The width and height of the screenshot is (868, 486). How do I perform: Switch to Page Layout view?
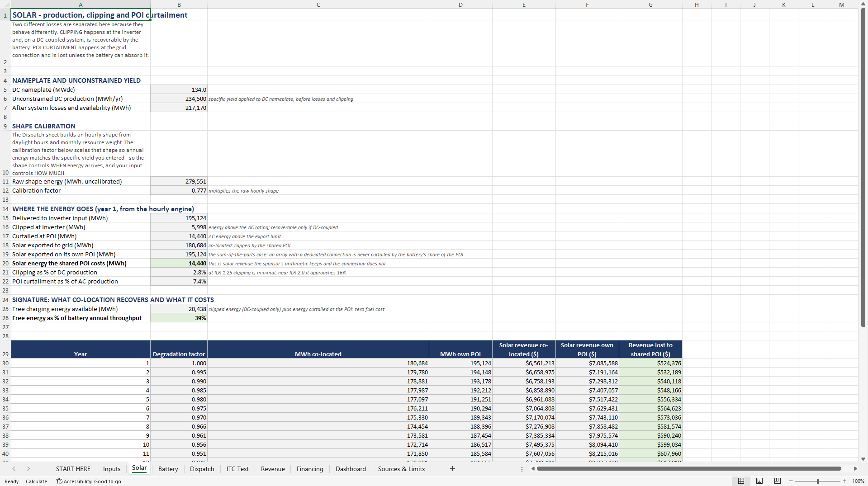click(759, 481)
